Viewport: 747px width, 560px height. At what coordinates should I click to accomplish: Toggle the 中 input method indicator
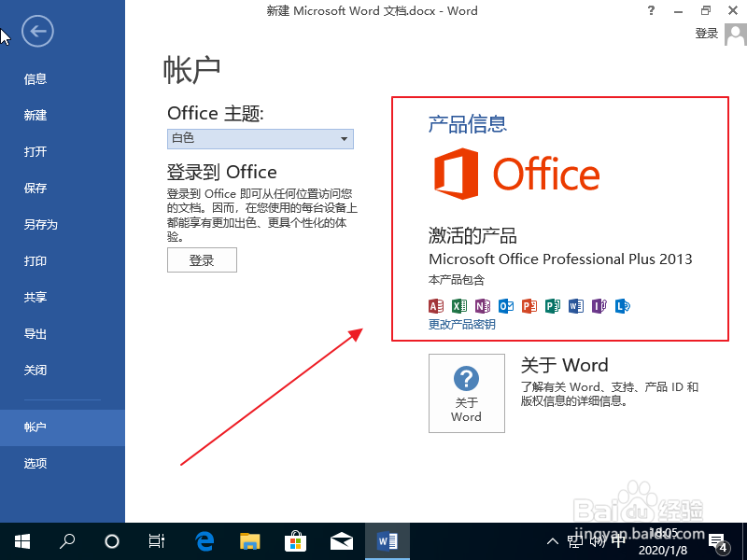click(x=619, y=541)
